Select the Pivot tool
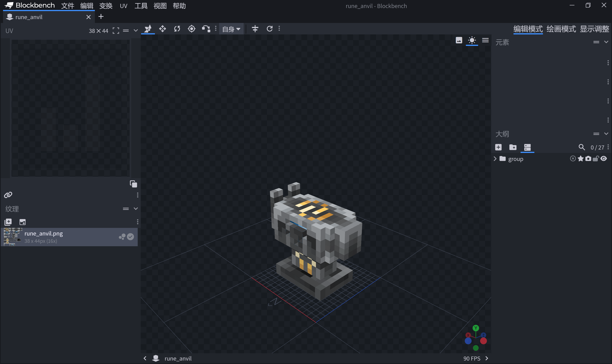The width and height of the screenshot is (612, 364). (191, 29)
